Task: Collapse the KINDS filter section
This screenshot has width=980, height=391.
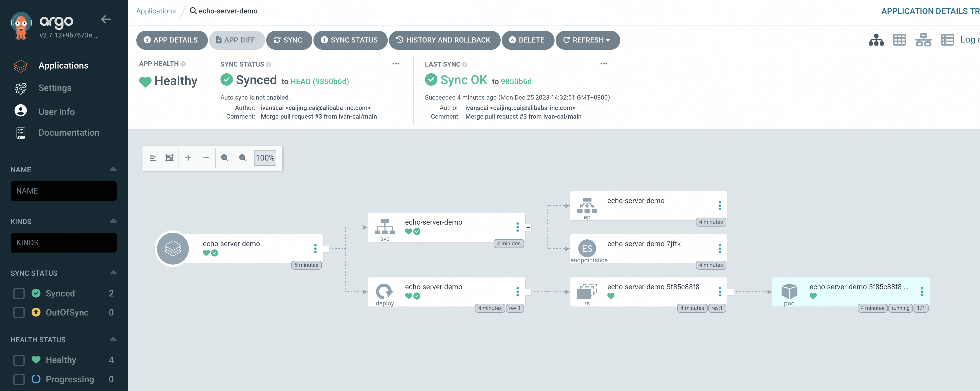Action: pos(113,221)
